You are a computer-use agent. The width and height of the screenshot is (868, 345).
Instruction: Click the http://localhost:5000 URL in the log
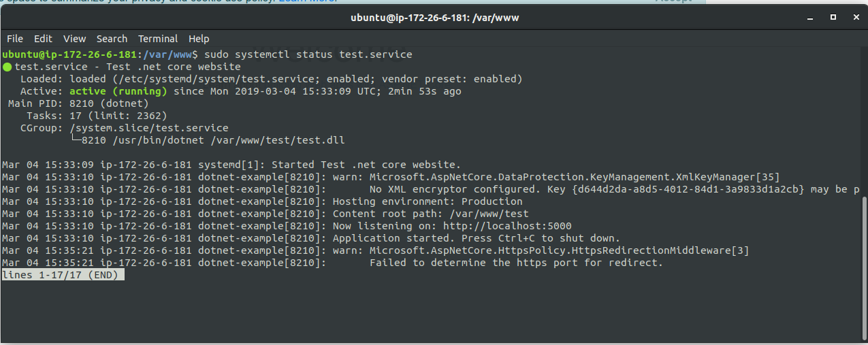click(507, 226)
